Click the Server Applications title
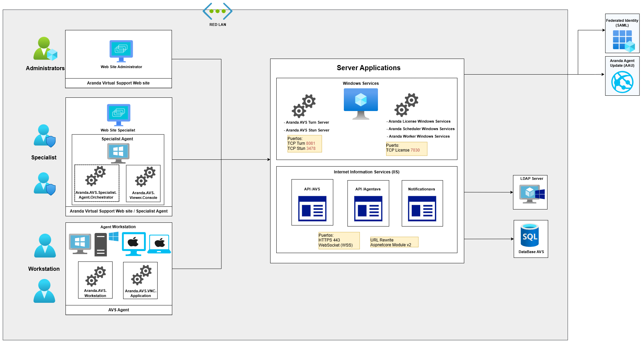 tap(369, 68)
